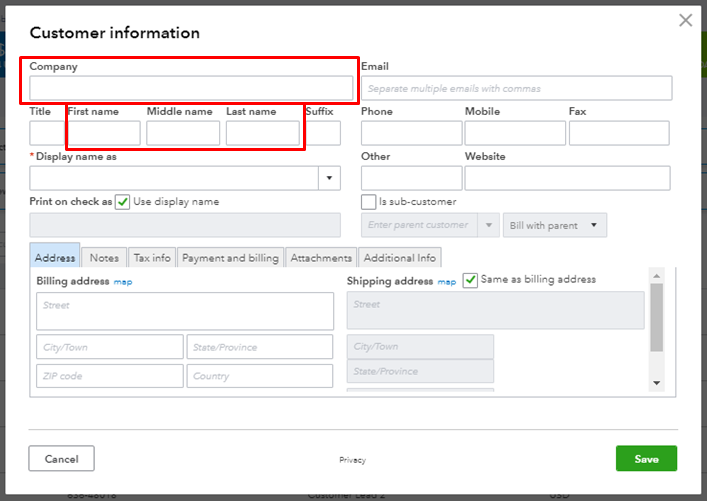This screenshot has height=502, width=707.
Task: Toggle Use display name checkbox
Action: (123, 202)
